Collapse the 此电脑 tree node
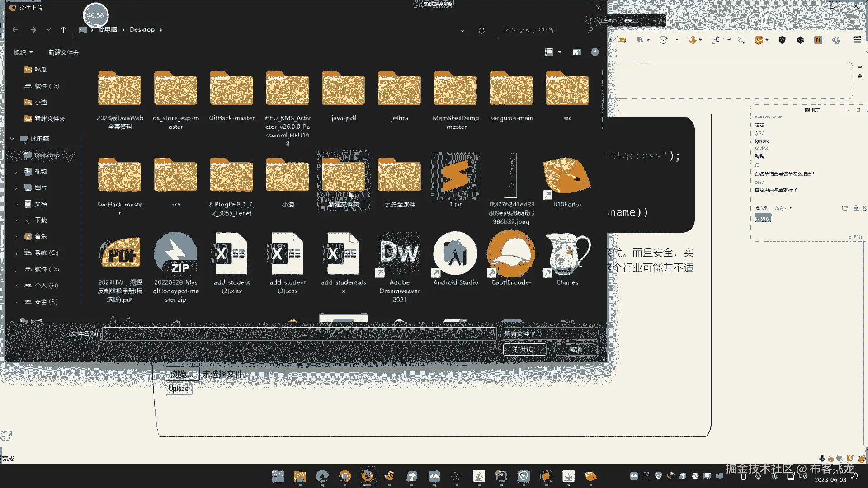This screenshot has width=868, height=488. (x=12, y=139)
